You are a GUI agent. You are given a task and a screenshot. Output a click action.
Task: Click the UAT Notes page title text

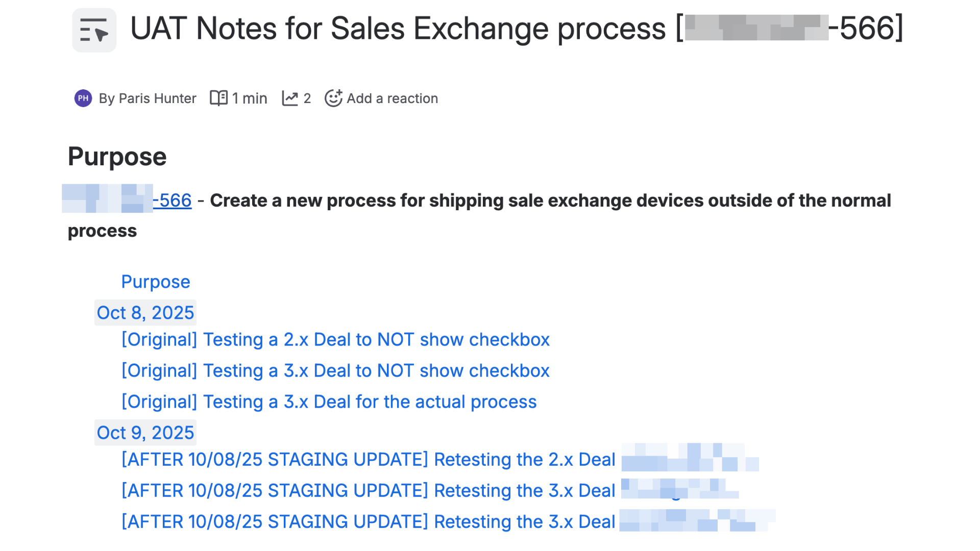pos(398,28)
